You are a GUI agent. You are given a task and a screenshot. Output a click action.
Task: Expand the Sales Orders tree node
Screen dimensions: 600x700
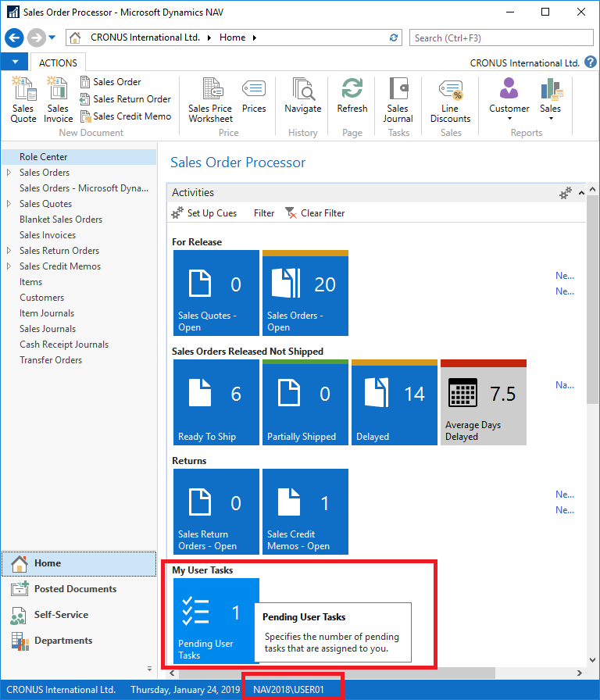pyautogui.click(x=9, y=173)
